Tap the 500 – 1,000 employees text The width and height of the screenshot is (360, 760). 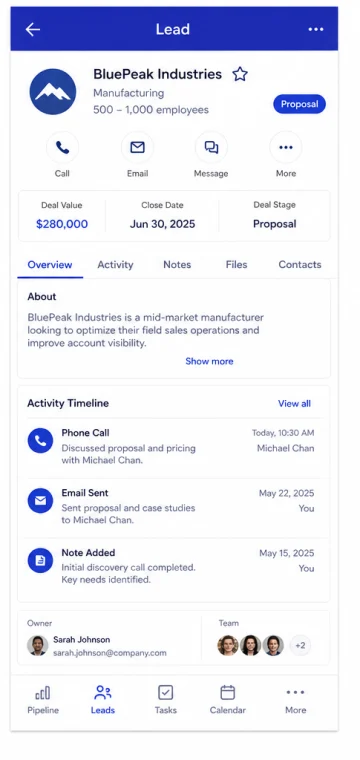tap(151, 110)
